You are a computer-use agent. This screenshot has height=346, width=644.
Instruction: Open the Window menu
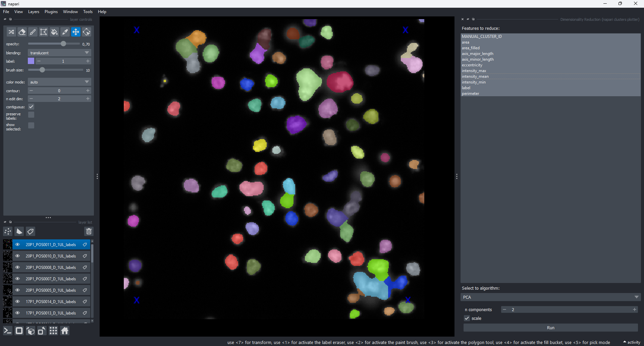70,12
